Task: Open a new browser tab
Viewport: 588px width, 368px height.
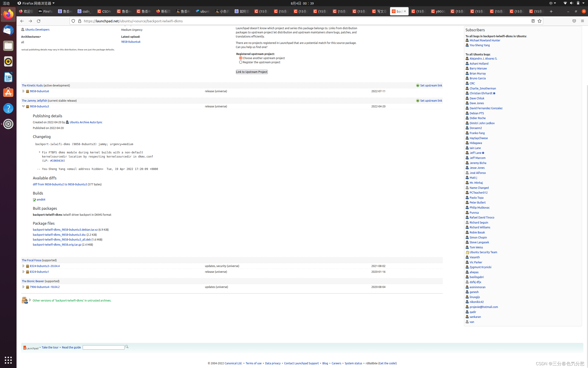Action: [551, 11]
